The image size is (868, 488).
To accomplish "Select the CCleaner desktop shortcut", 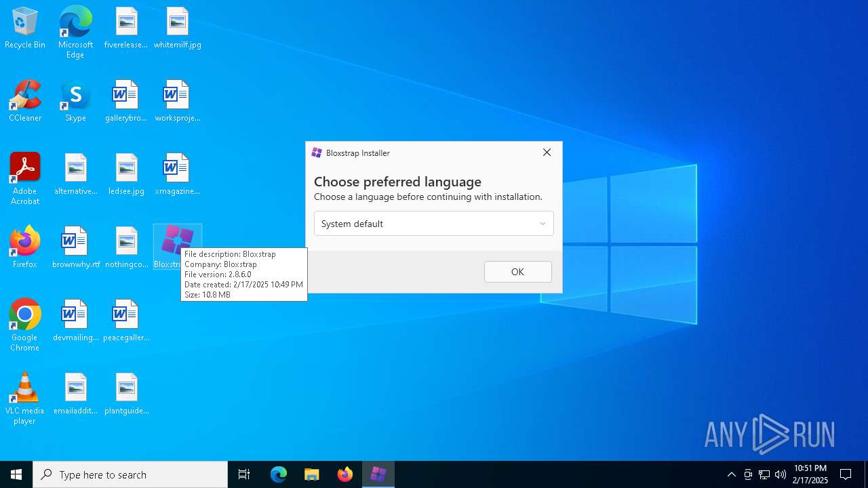I will coord(25,101).
